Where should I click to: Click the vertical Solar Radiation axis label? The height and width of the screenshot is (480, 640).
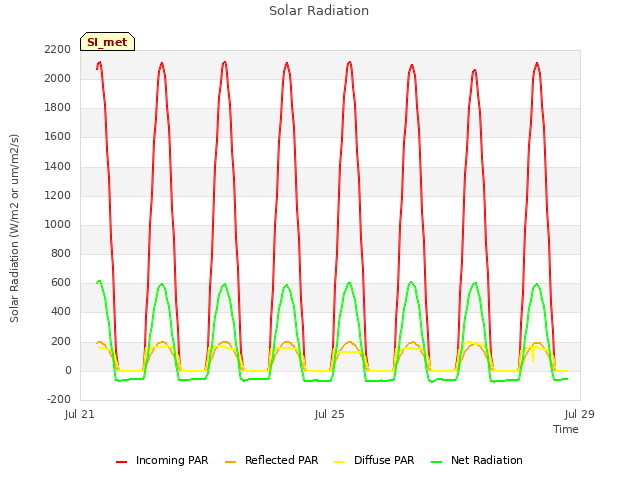[14, 228]
